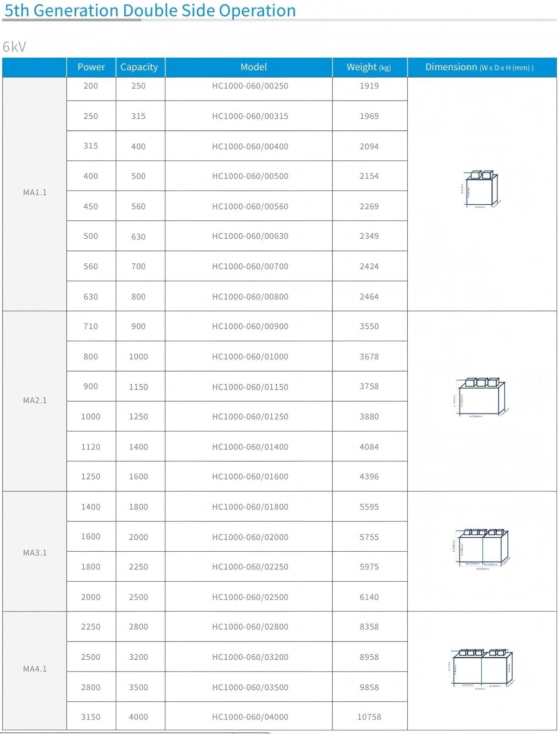
Task: Click model HC1000-060/01000
Action: (250, 357)
